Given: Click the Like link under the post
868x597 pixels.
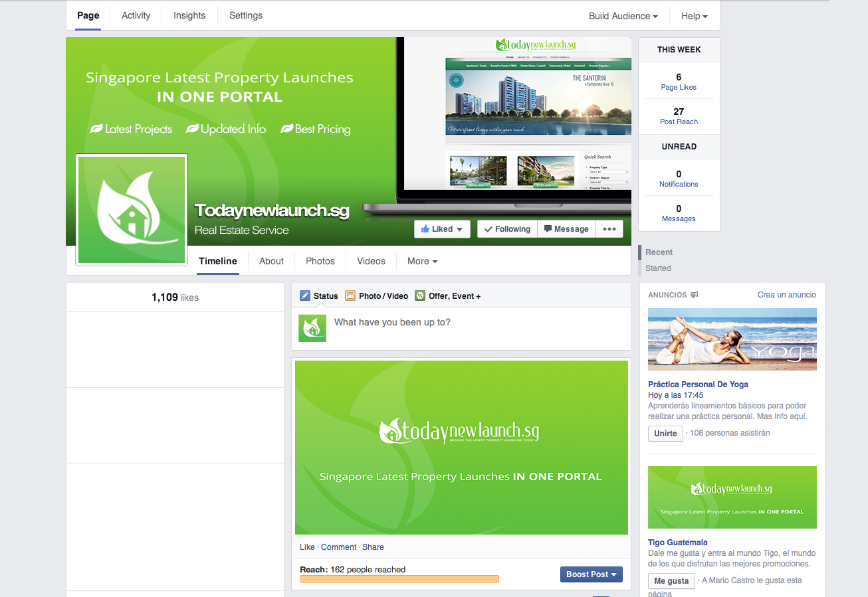Looking at the screenshot, I should [x=307, y=547].
